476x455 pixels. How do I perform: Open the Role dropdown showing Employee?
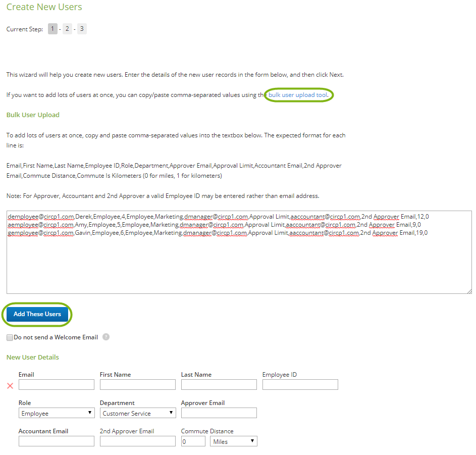click(56, 413)
